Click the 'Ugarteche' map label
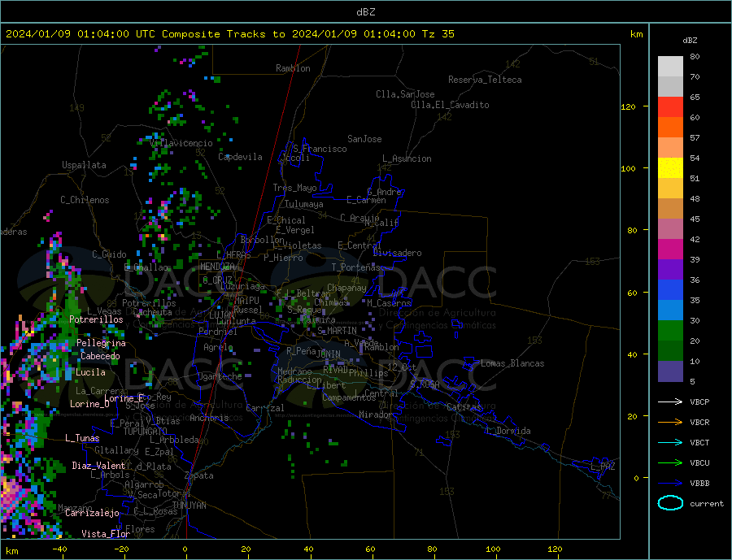The image size is (732, 560). tap(220, 376)
